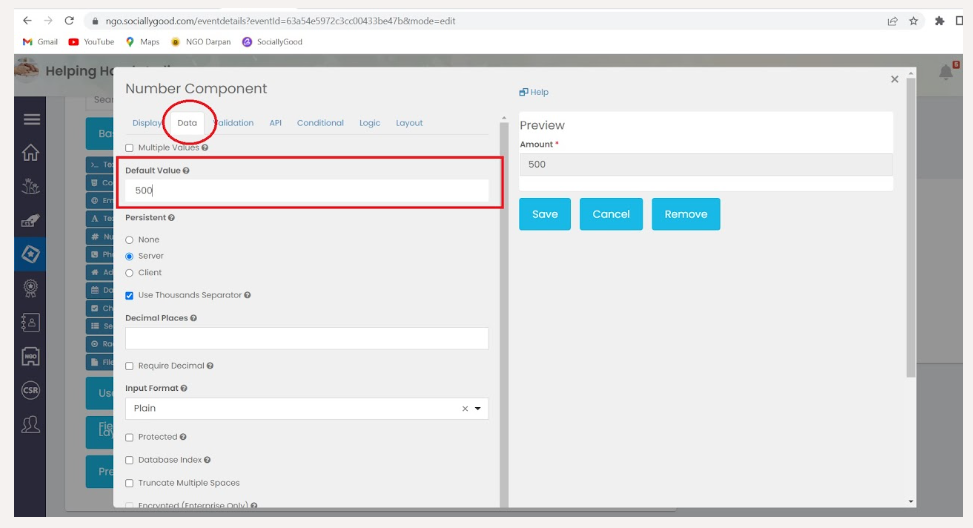The image size is (973, 528).
Task: Reload the page in browser
Action: [69, 21]
